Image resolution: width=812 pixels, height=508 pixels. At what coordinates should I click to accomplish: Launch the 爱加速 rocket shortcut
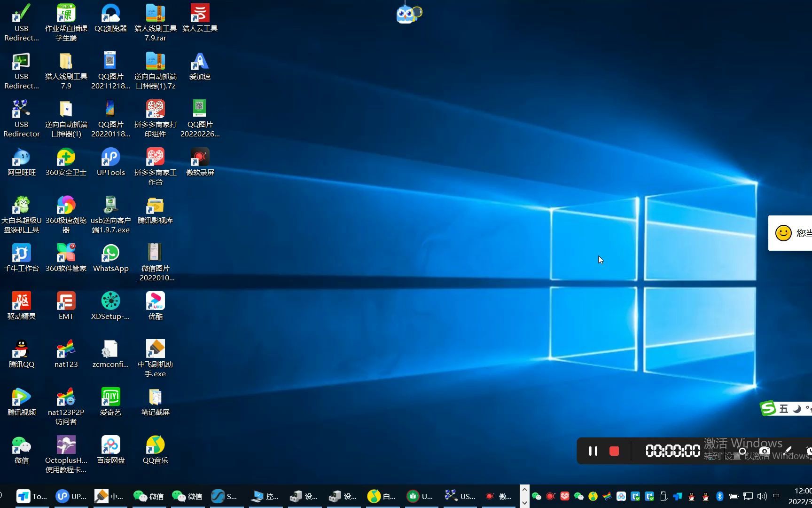(x=200, y=66)
